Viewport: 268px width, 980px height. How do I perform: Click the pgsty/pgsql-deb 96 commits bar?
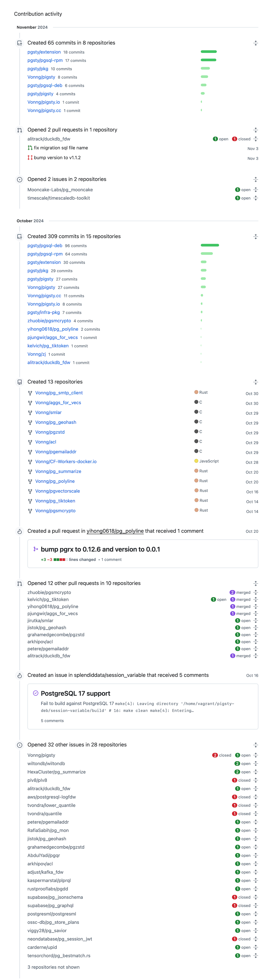coord(210,245)
